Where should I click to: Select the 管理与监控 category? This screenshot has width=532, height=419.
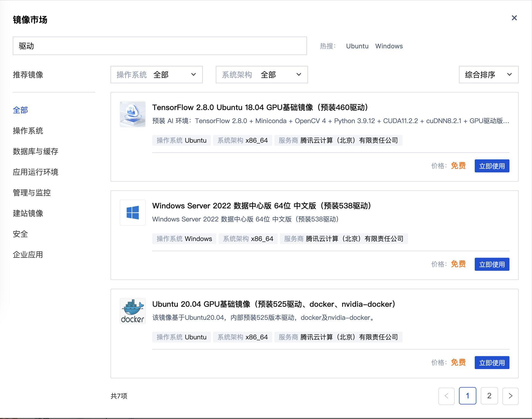click(x=32, y=193)
